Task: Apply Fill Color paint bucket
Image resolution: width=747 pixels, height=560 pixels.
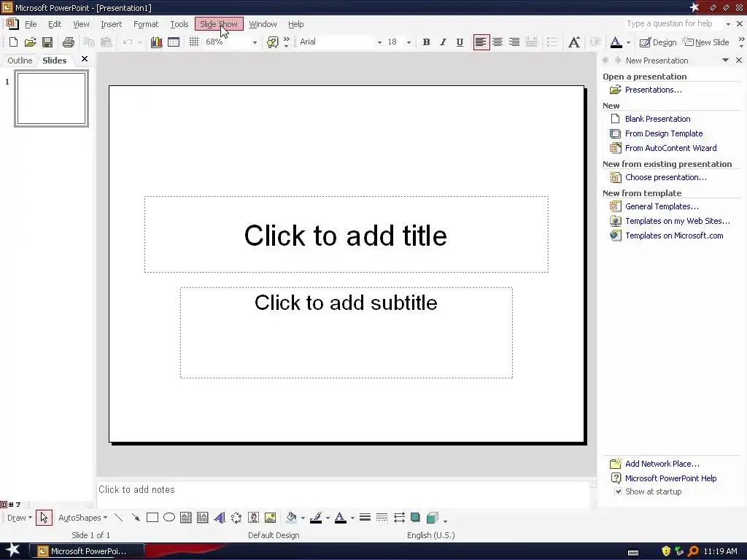Action: (291, 518)
